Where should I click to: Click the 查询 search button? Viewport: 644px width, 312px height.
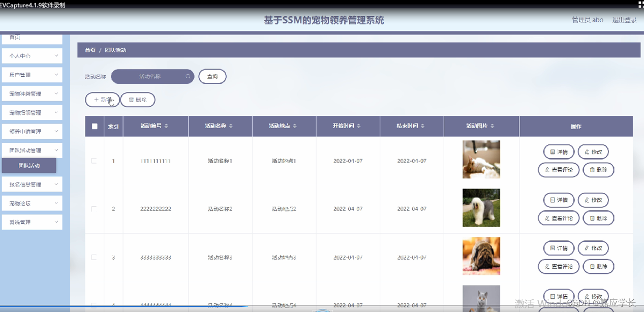pyautogui.click(x=212, y=76)
